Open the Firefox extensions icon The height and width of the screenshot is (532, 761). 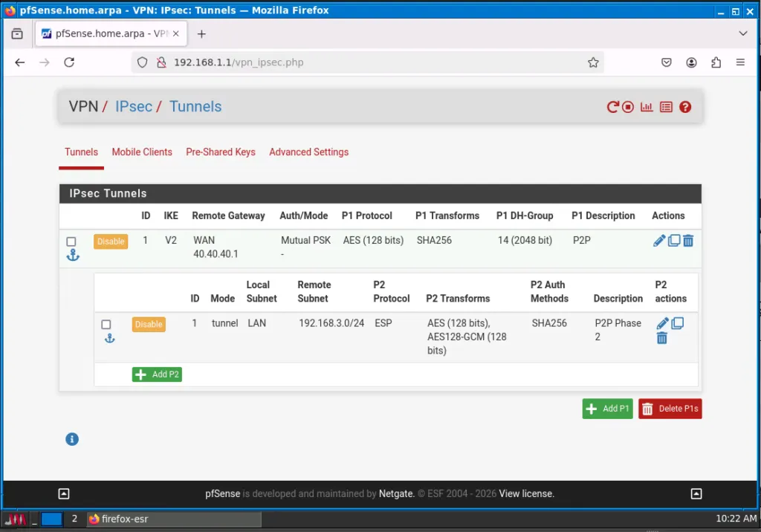716,62
